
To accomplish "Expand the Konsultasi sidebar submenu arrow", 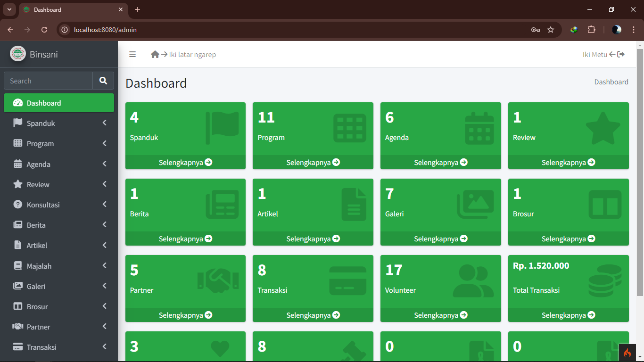I will pos(104,205).
